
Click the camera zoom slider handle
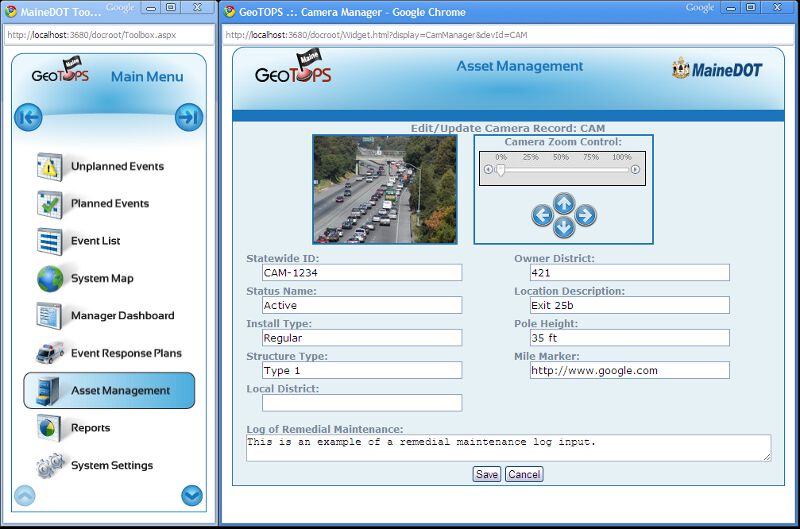point(501,170)
